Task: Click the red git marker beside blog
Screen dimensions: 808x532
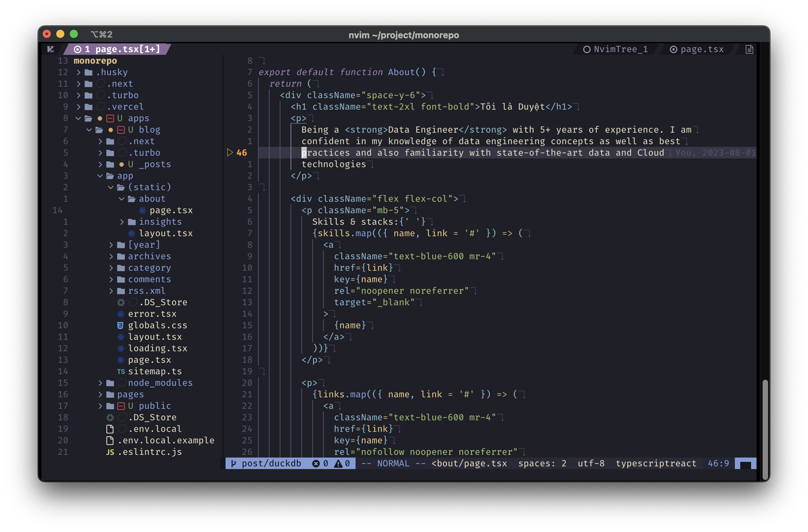Action: pyautogui.click(x=121, y=130)
